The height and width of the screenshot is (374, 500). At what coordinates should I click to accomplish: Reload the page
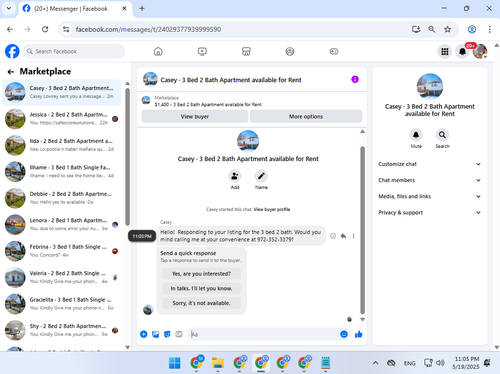[x=45, y=29]
